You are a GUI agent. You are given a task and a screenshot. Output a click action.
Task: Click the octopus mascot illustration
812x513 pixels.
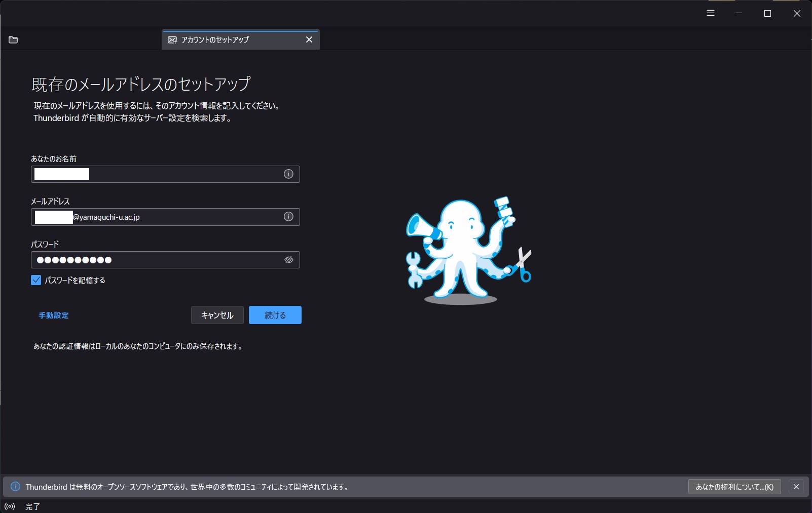pos(468,251)
